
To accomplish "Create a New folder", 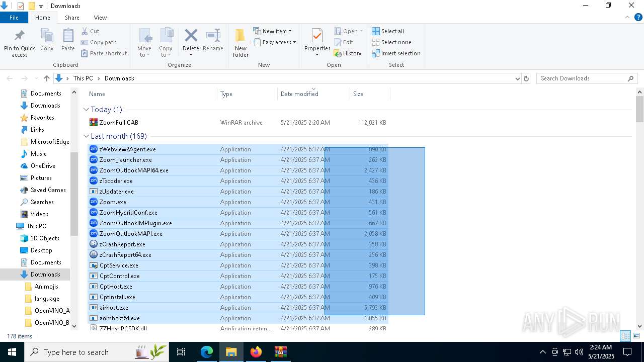I will [x=240, y=43].
